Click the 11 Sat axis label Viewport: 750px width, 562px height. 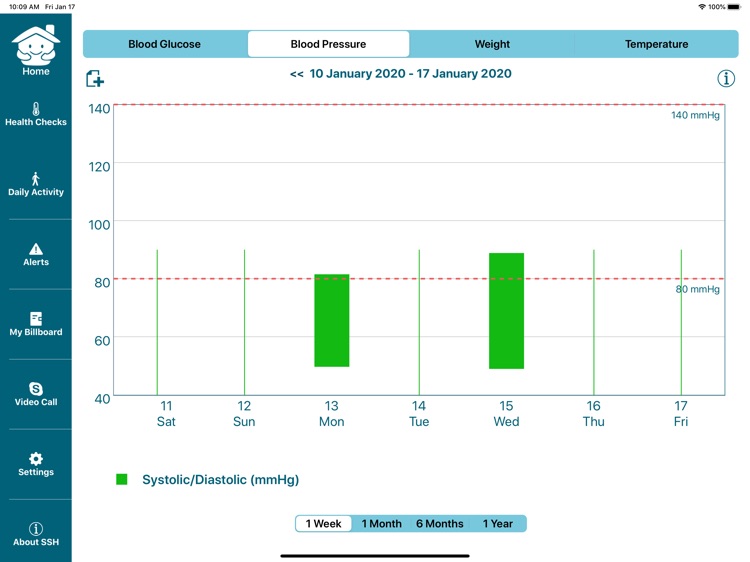click(x=166, y=414)
